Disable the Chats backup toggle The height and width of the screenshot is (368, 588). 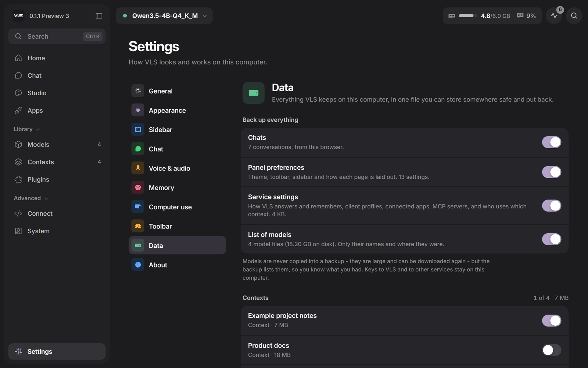551,142
